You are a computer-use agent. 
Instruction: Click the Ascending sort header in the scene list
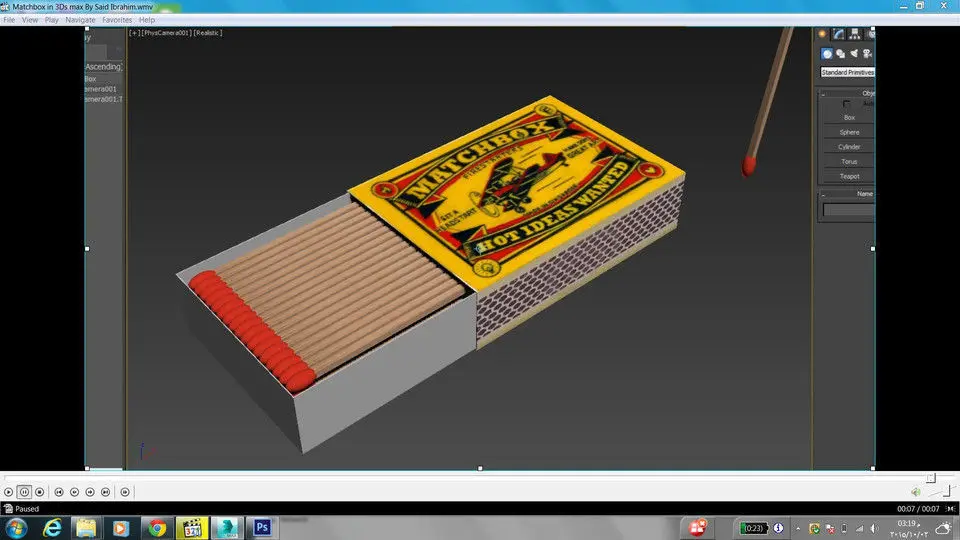click(x=103, y=67)
